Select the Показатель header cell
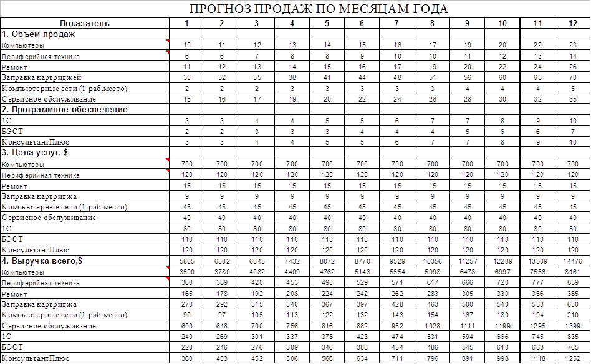 click(x=85, y=23)
